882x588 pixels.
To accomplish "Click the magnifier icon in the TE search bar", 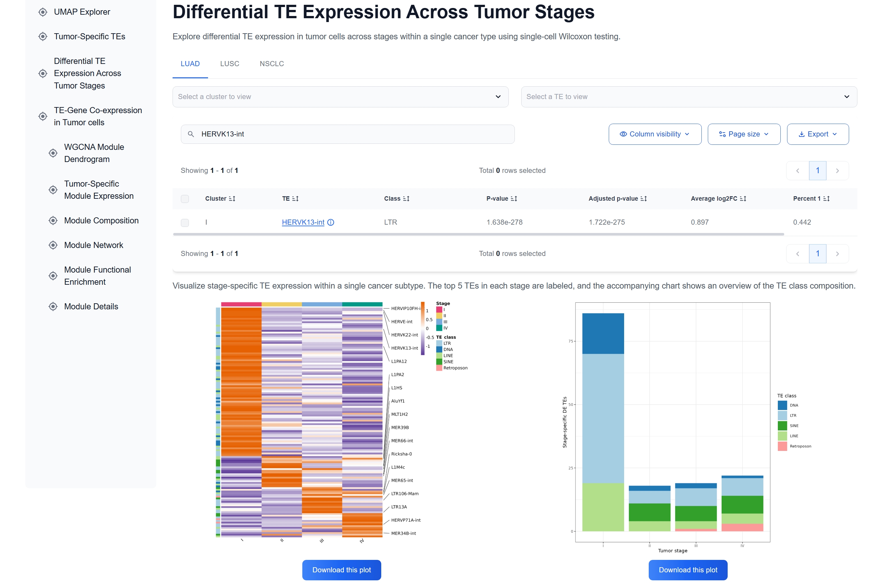I will click(190, 134).
